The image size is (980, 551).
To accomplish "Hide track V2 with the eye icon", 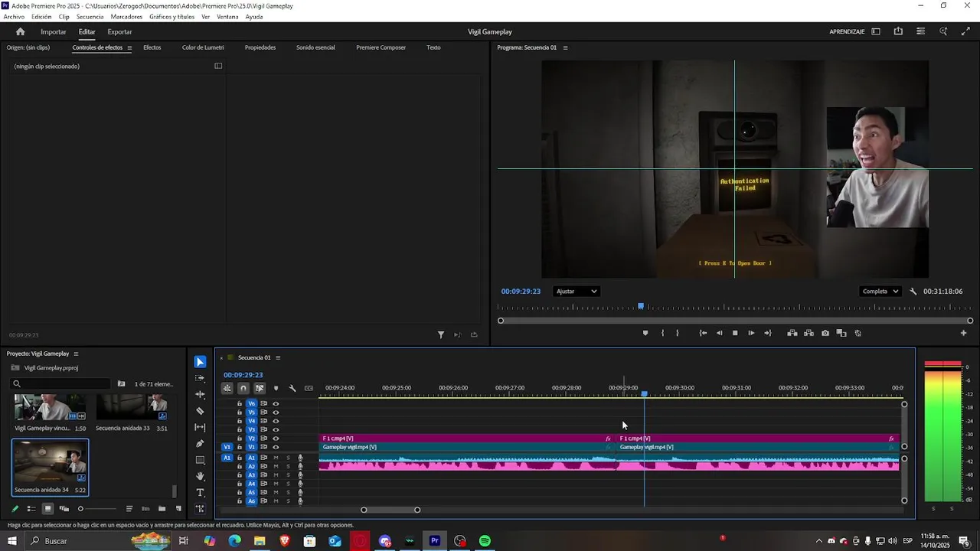I will point(276,439).
